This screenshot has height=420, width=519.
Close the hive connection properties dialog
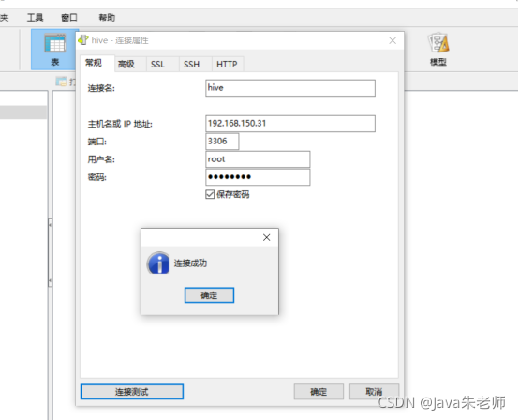pos(393,40)
